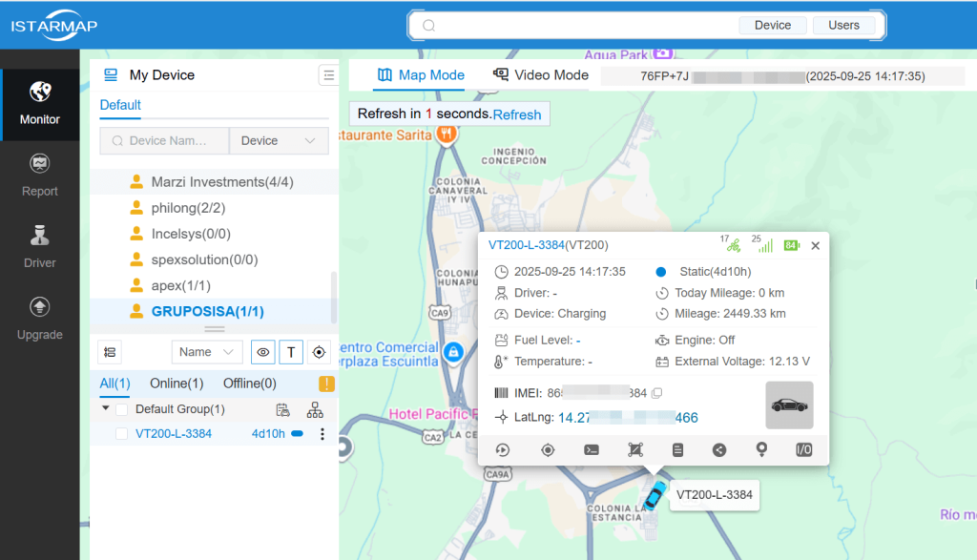Select the Online(1) tab
Image resolution: width=977 pixels, height=560 pixels.
177,384
